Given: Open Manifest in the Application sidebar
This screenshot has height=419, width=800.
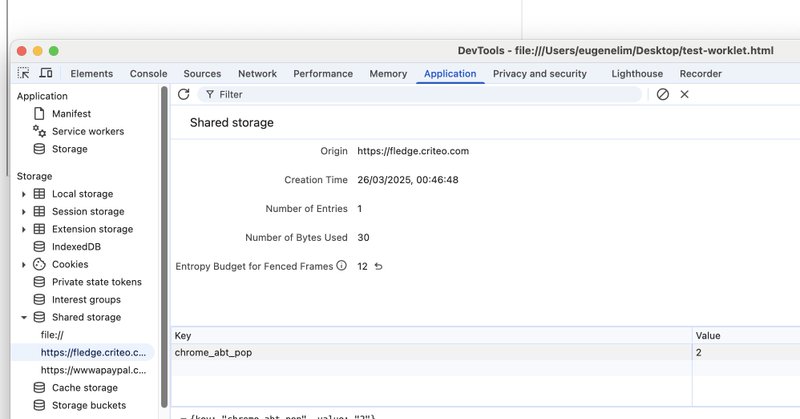Looking at the screenshot, I should click(71, 113).
